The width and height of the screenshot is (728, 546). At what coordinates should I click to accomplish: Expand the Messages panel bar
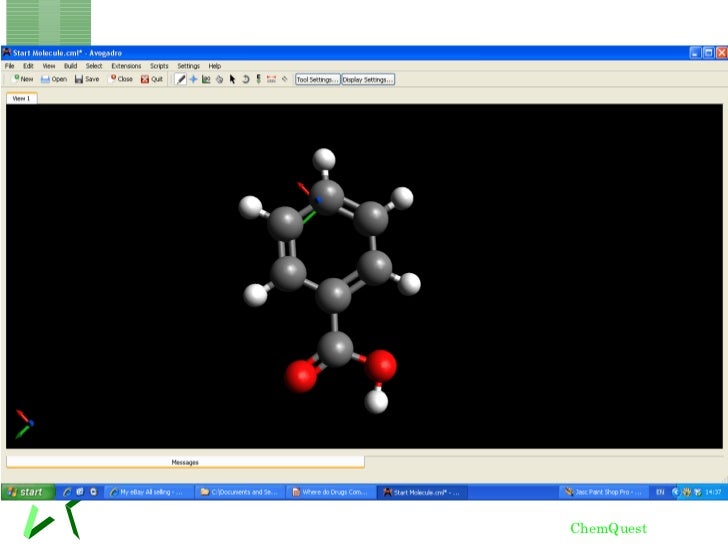coord(185,462)
